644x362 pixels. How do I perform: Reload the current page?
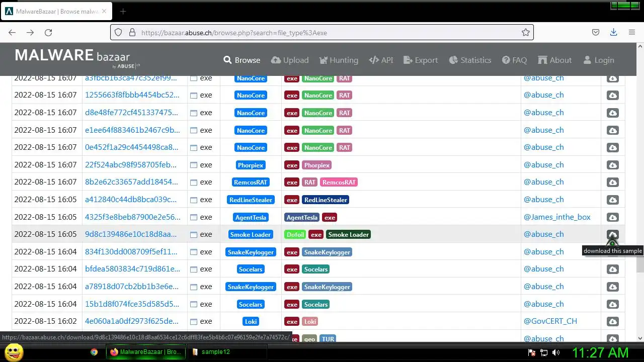pos(48,32)
